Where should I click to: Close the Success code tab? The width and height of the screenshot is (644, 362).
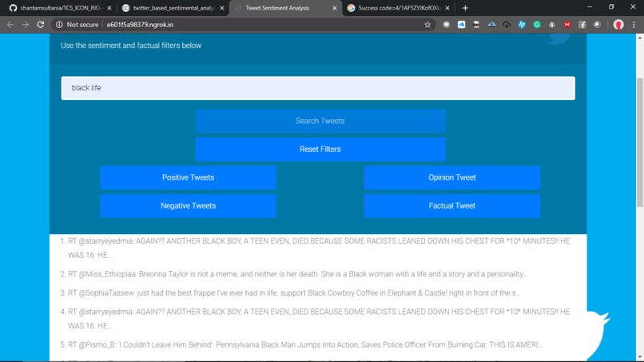(447, 8)
